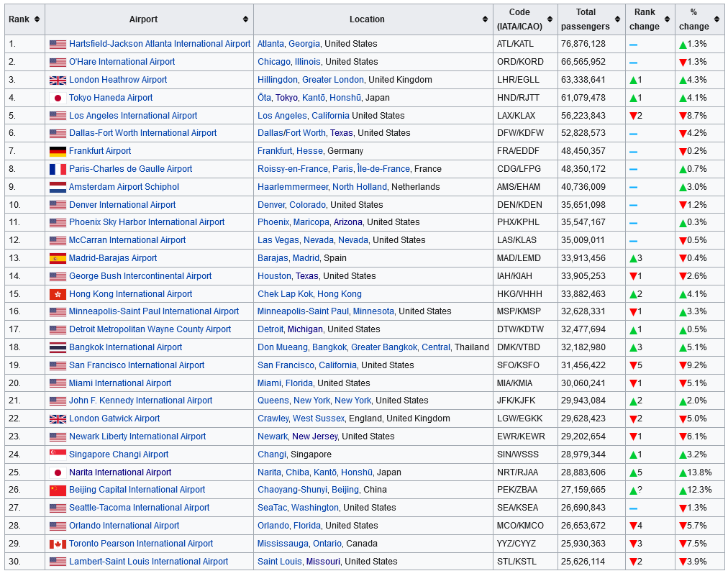Click Japan flag next to Tokyo Haneda Airport
This screenshot has height=576, width=728.
tap(58, 98)
